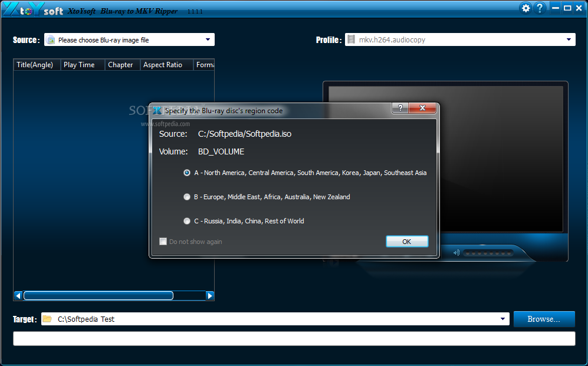The width and height of the screenshot is (588, 366).
Task: Click the progress bar under Target
Action: click(x=294, y=339)
